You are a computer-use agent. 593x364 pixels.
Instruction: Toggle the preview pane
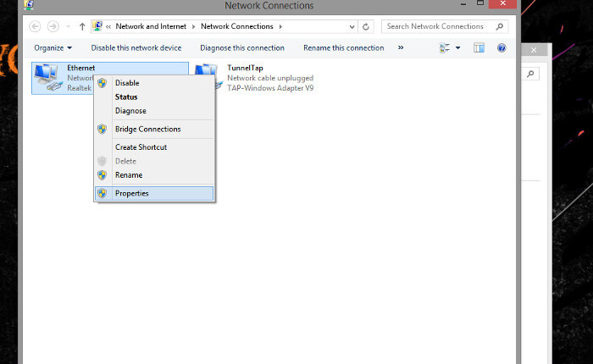coord(479,48)
